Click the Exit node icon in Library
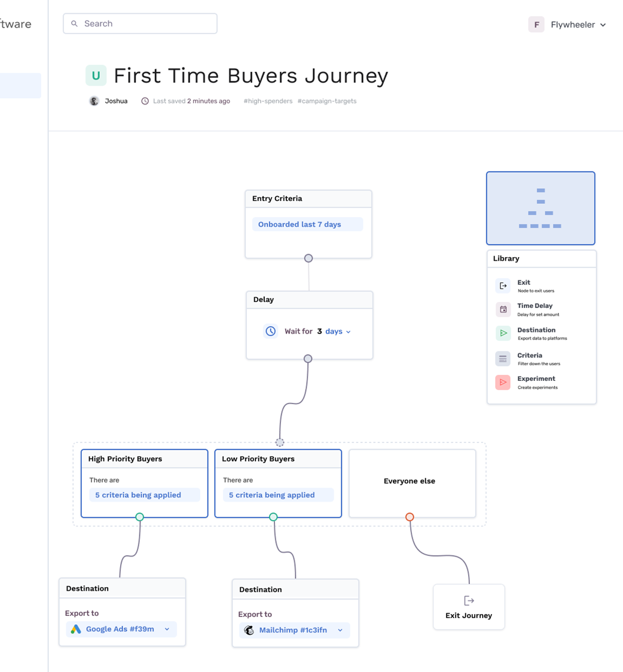The height and width of the screenshot is (672, 623). click(503, 286)
